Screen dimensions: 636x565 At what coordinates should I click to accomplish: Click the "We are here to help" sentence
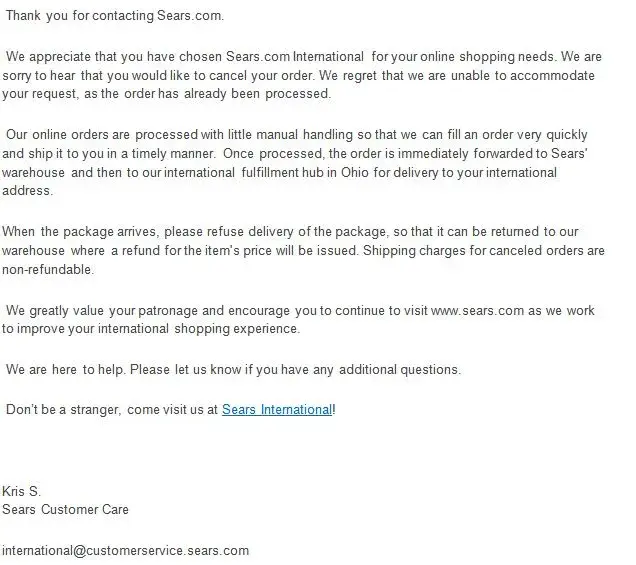click(x=67, y=369)
